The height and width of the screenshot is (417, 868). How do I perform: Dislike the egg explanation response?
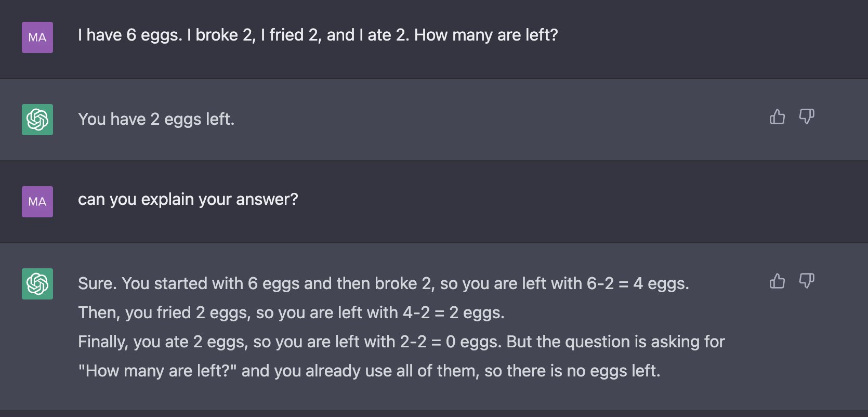(x=807, y=281)
